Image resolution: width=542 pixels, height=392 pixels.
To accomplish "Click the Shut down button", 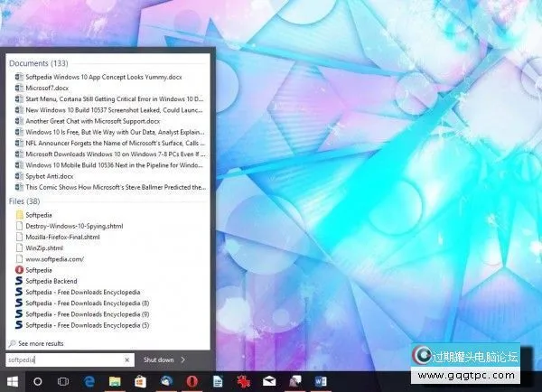I will coord(159,359).
